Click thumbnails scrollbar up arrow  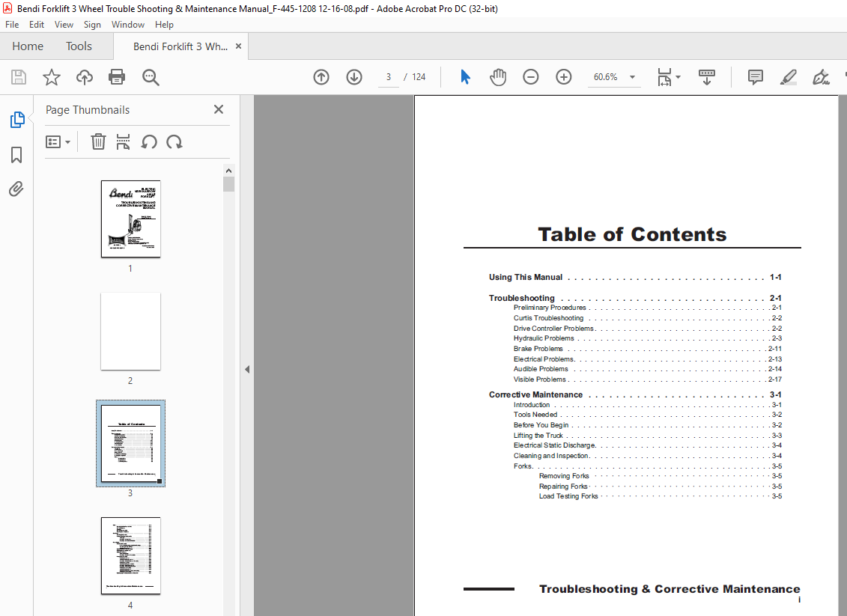[x=228, y=171]
